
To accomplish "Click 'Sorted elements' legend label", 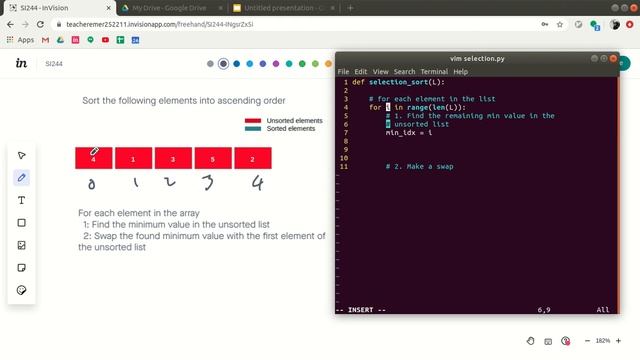I will (x=291, y=129).
